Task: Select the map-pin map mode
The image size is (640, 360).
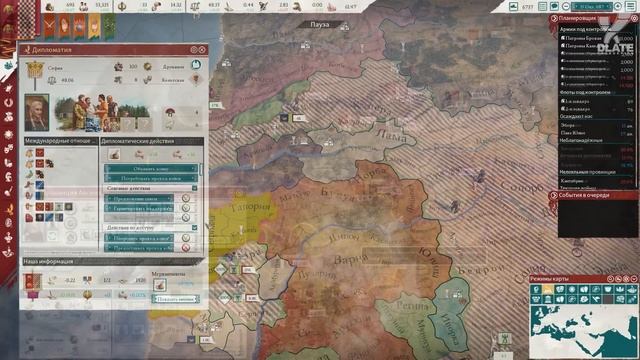Action: [536, 289]
